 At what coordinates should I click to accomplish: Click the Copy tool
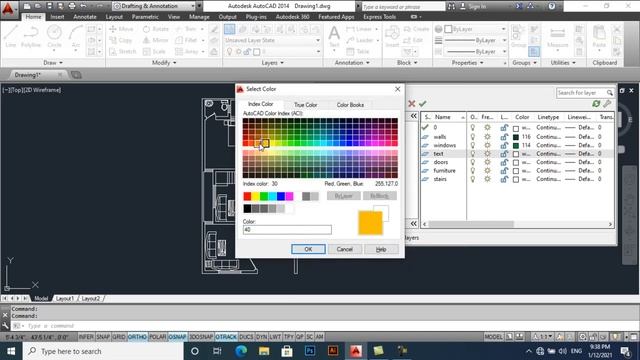[x=121, y=40]
